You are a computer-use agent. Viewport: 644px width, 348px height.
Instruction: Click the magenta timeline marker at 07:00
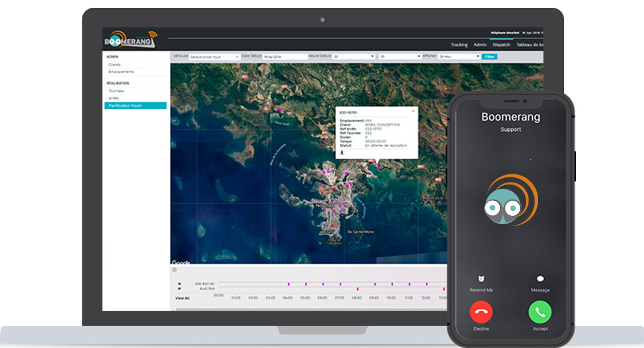(340, 284)
